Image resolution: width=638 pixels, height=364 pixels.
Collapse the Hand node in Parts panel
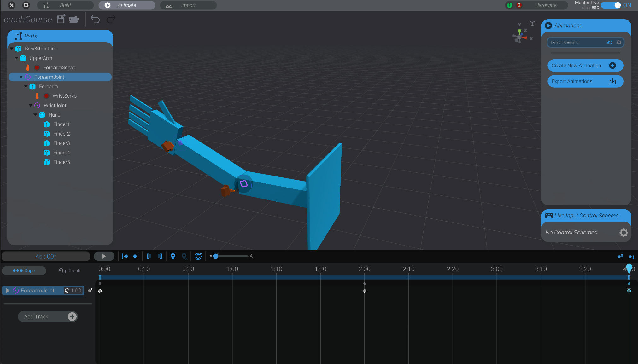pos(35,115)
